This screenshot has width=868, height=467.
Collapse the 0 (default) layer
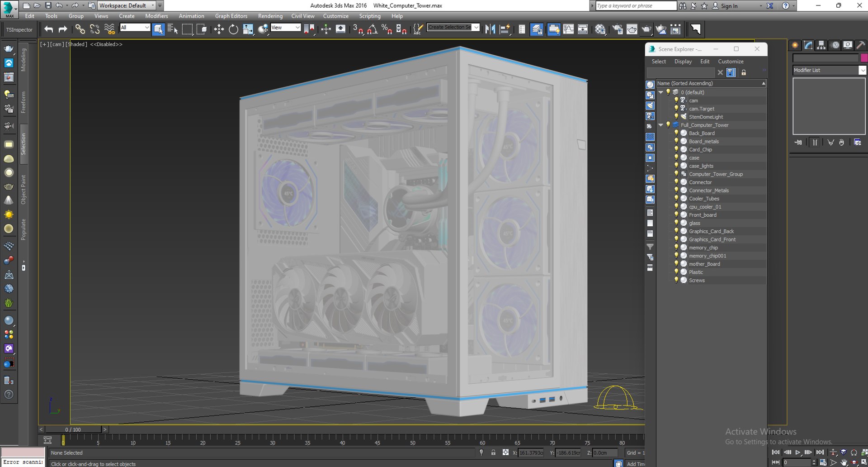pos(661,92)
